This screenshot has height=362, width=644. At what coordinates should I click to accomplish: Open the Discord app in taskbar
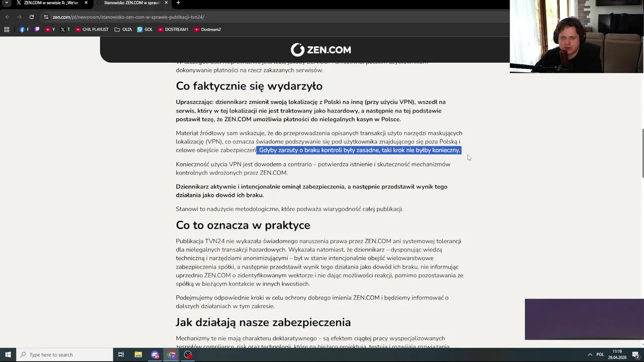pyautogui.click(x=155, y=355)
